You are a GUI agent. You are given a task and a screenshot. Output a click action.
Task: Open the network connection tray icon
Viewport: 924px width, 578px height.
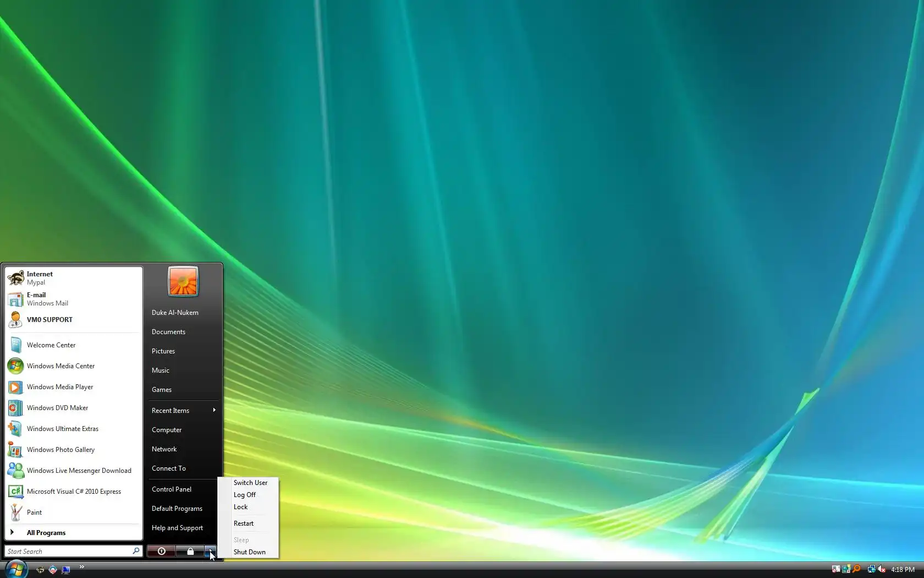pos(871,569)
